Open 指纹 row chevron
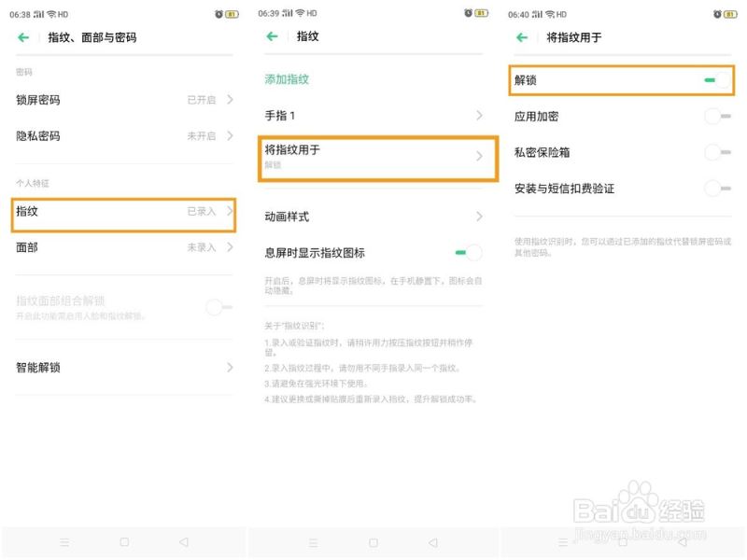The height and width of the screenshot is (560, 747). 230,211
